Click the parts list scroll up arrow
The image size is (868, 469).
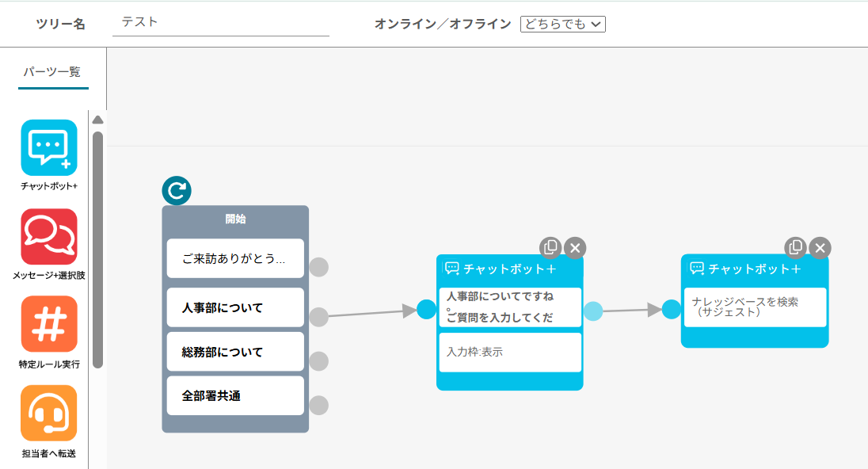(x=98, y=120)
